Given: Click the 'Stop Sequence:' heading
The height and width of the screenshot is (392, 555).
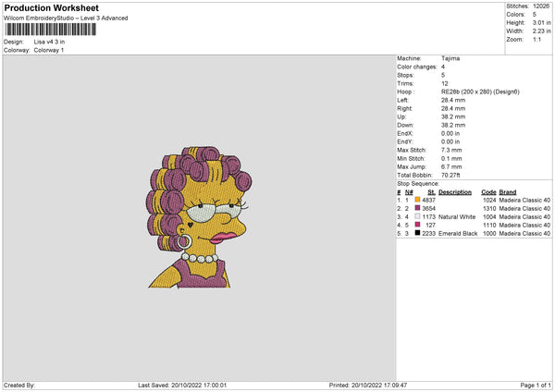Looking at the screenshot, I should pyautogui.click(x=418, y=184).
